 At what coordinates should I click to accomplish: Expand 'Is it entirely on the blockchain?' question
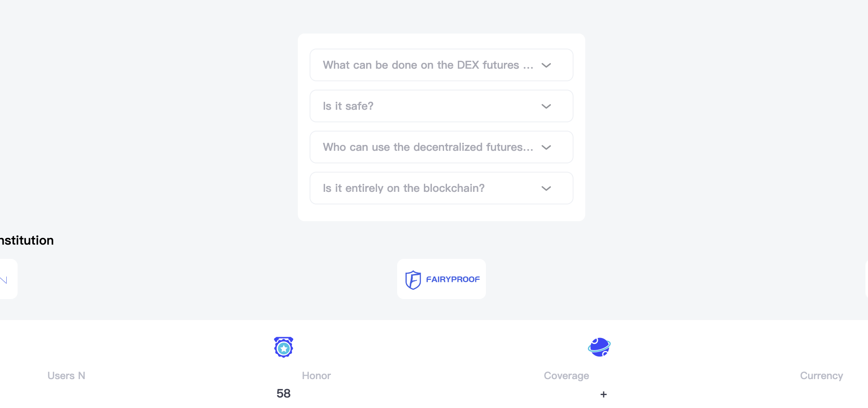pyautogui.click(x=441, y=188)
